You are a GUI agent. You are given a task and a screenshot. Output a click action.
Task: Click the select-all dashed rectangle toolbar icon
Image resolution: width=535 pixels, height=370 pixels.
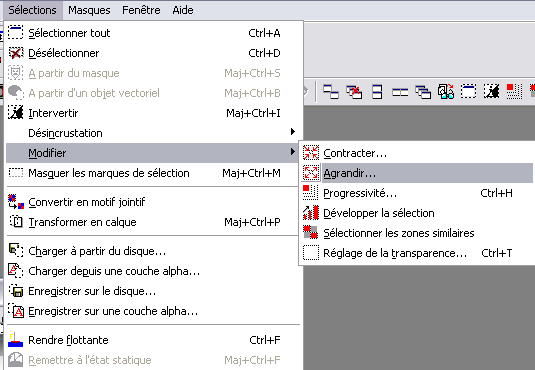coord(468,91)
